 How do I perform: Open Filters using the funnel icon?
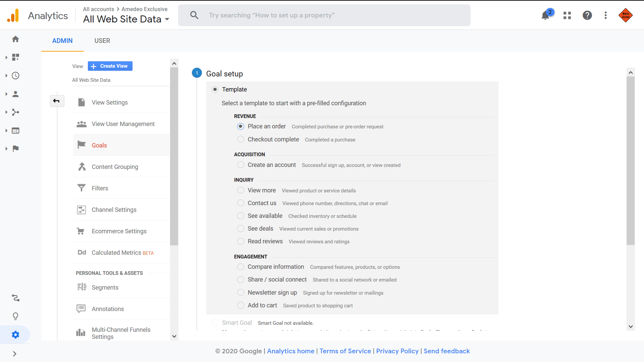(x=81, y=188)
